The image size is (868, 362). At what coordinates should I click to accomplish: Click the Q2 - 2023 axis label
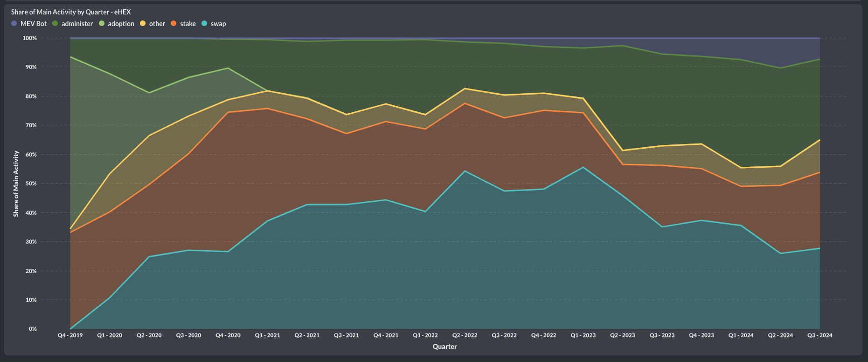coord(623,335)
